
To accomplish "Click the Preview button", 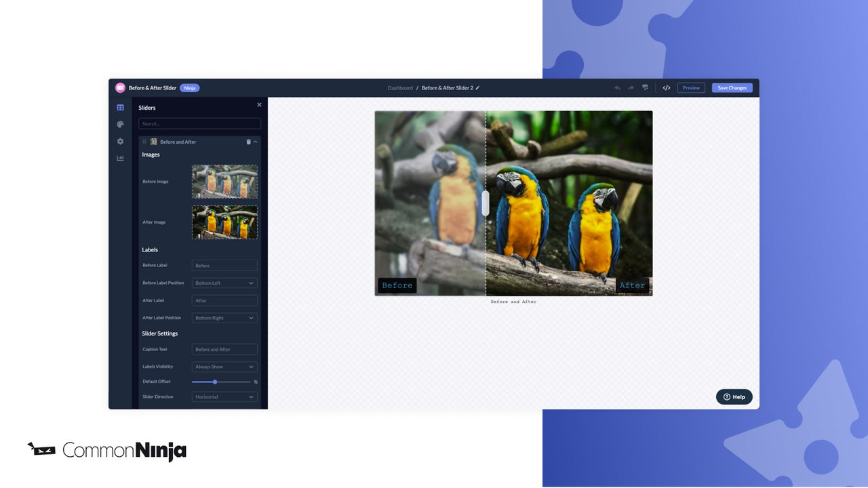I will pyautogui.click(x=690, y=87).
